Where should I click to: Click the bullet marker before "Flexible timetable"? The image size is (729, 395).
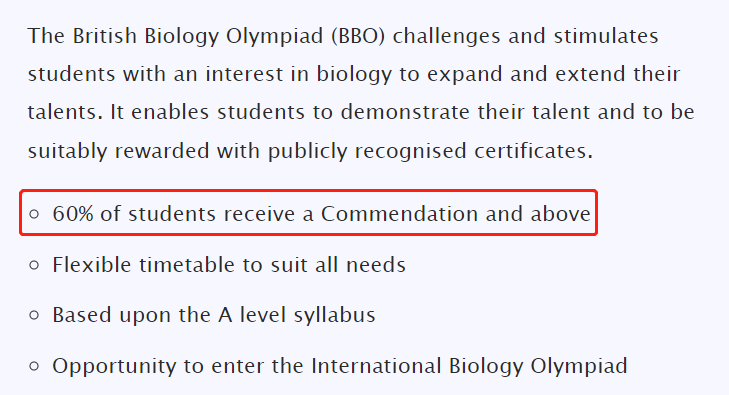coord(34,265)
